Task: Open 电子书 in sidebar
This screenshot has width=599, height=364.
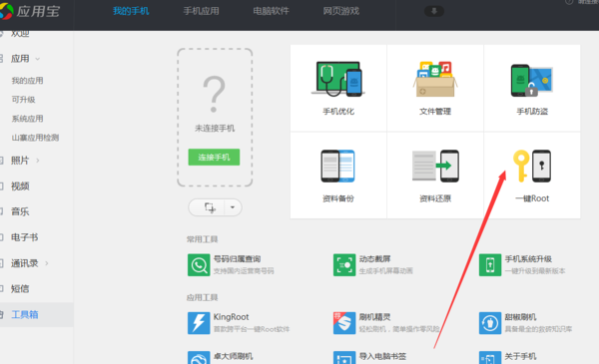Action: [24, 237]
